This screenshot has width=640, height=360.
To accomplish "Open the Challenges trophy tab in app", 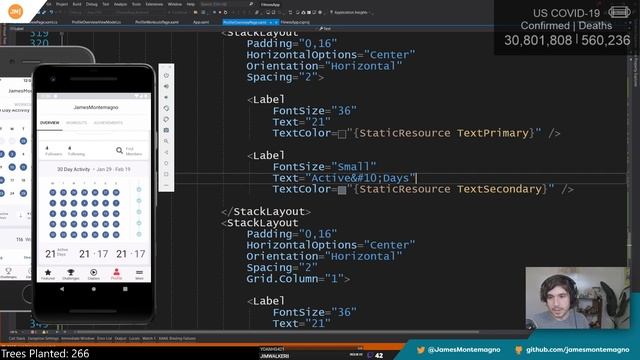I will 71,274.
